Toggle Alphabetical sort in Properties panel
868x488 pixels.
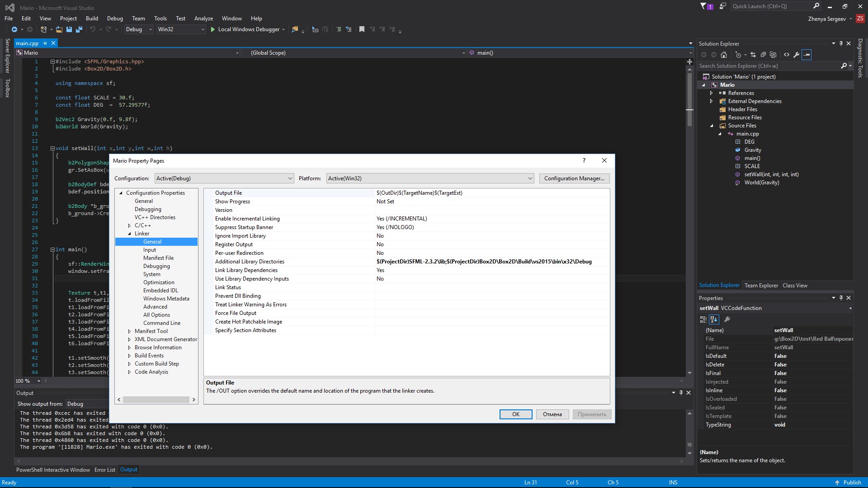pos(714,319)
